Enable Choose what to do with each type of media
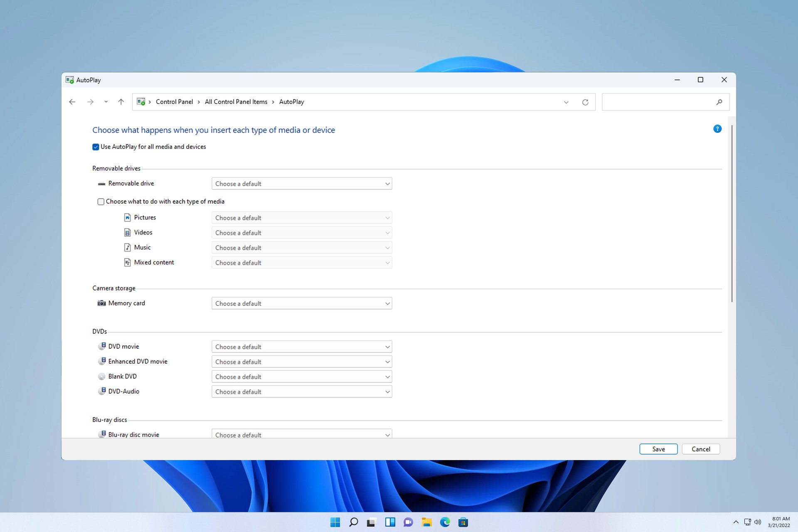Screen dimensions: 798x532 [101, 202]
